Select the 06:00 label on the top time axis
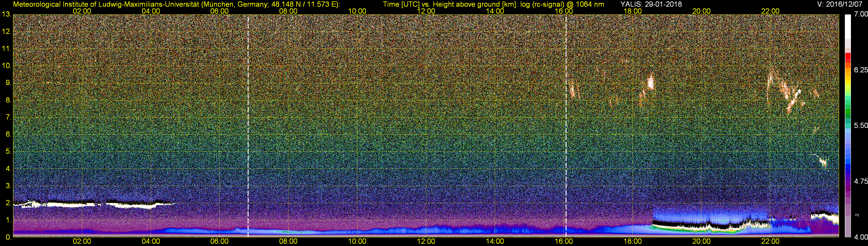This screenshot has width=868, height=246. [x=219, y=11]
